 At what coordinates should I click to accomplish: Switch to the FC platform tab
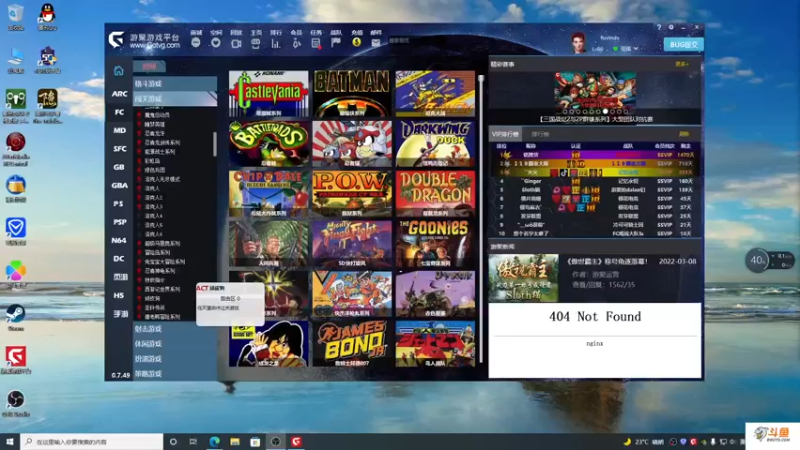pos(119,112)
